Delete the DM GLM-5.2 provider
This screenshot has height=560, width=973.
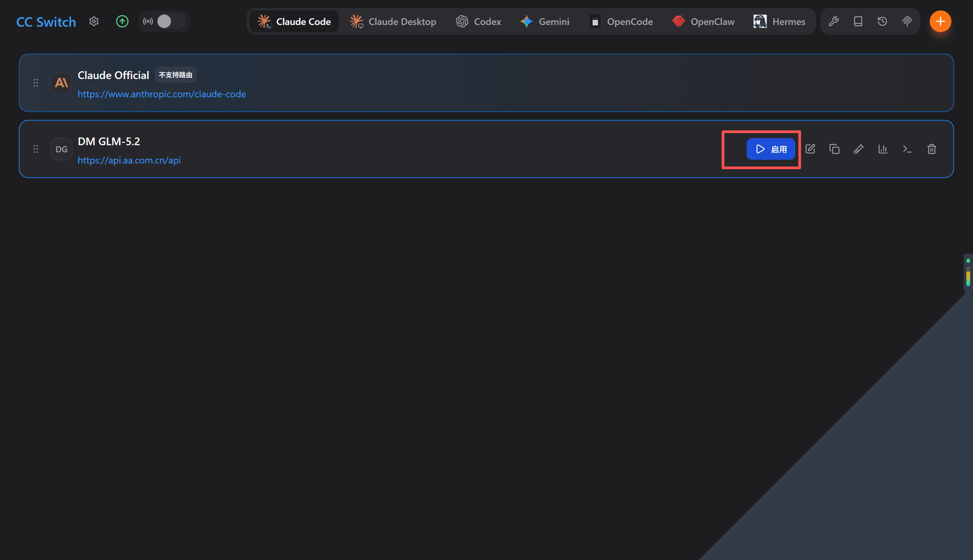click(931, 149)
